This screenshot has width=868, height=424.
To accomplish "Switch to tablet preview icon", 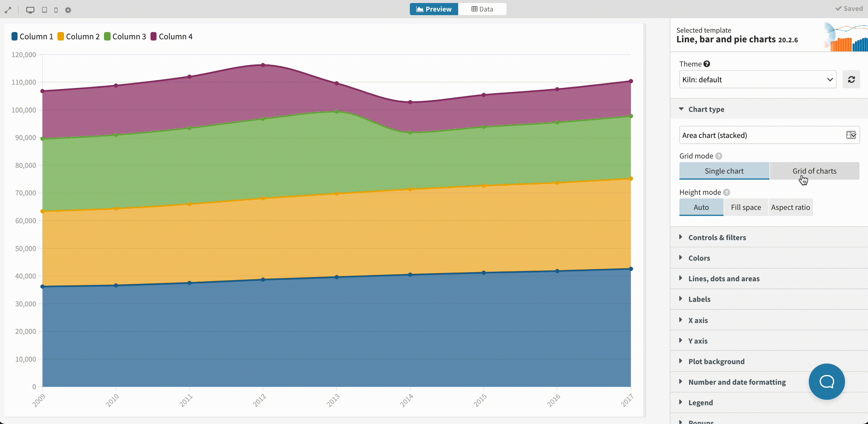I will pyautogui.click(x=44, y=10).
